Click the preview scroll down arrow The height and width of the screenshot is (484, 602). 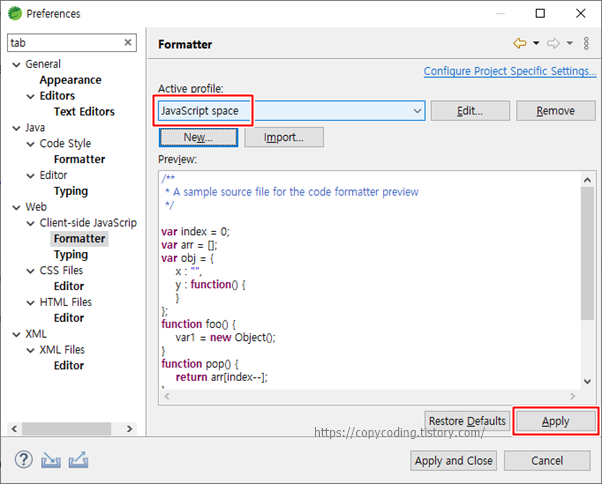587,382
